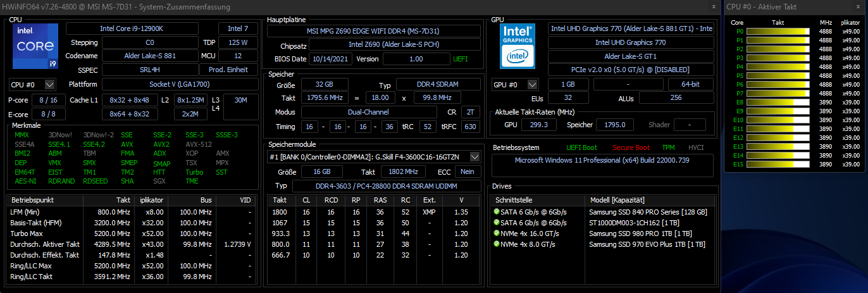The width and height of the screenshot is (868, 293).
Task: Select the LFM (Min) row
Action: (x=132, y=212)
